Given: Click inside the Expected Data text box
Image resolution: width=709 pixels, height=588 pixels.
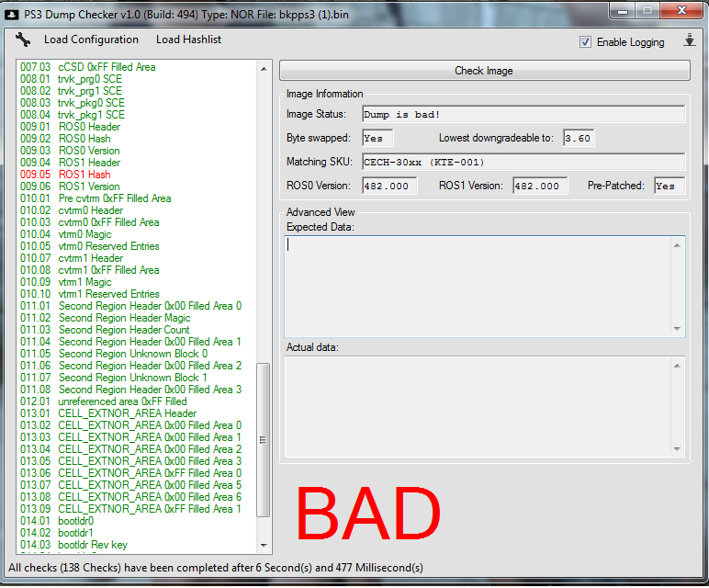Looking at the screenshot, I should 477,287.
